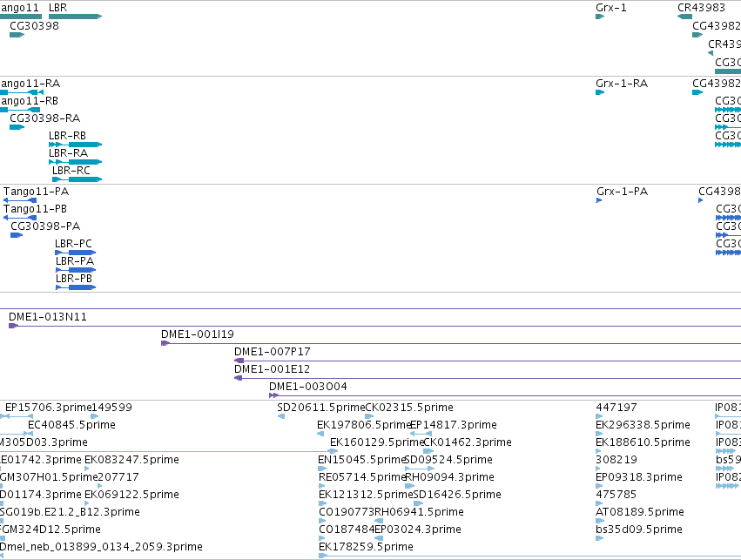Click EST label EK296338.5prime
This screenshot has height=560, width=741.
643,425
